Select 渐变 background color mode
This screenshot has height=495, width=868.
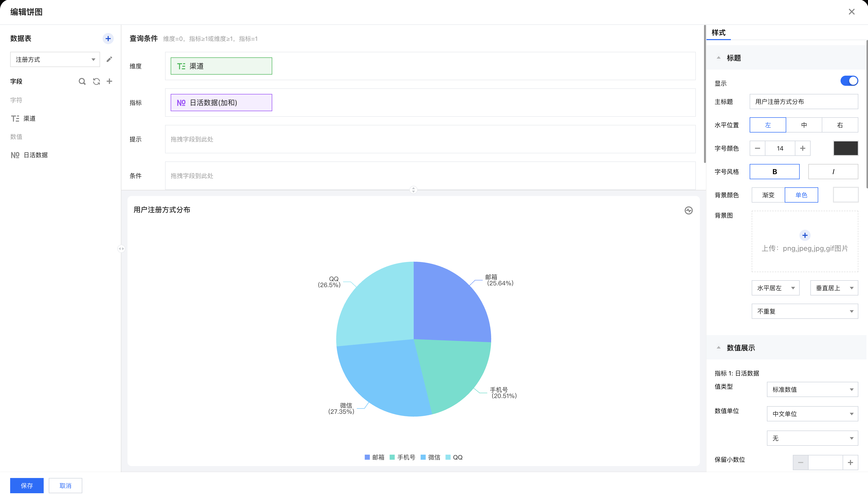tap(768, 195)
